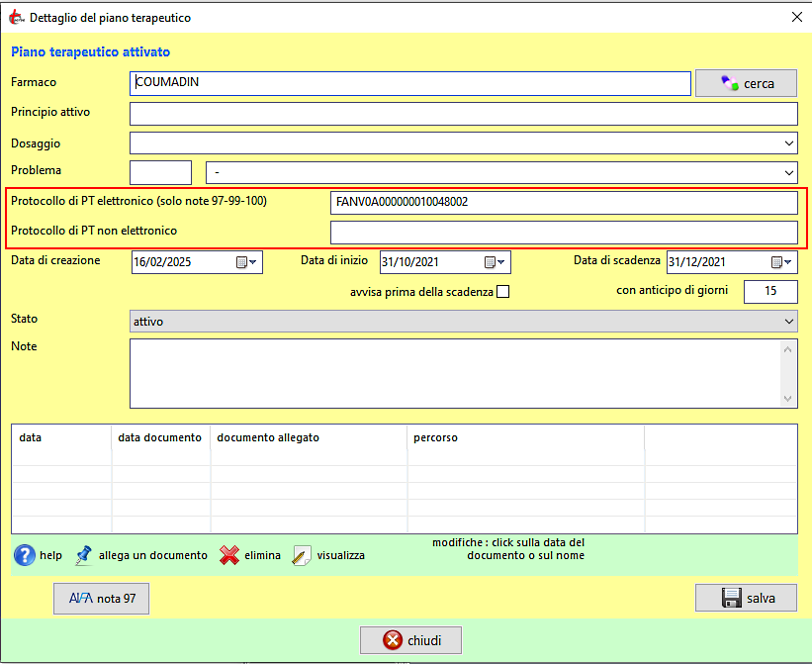Enable avvisa prima della scadenza checkbox
The height and width of the screenshot is (664, 812).
[x=503, y=292]
